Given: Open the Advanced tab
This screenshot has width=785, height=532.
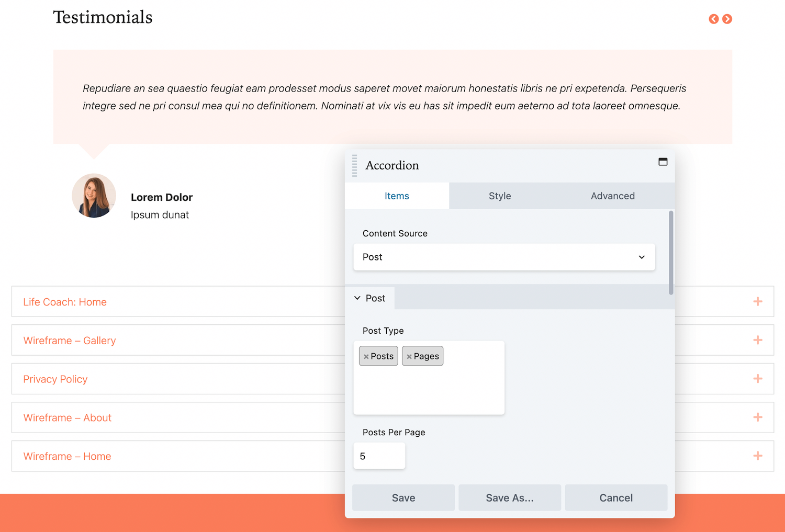Looking at the screenshot, I should (612, 196).
